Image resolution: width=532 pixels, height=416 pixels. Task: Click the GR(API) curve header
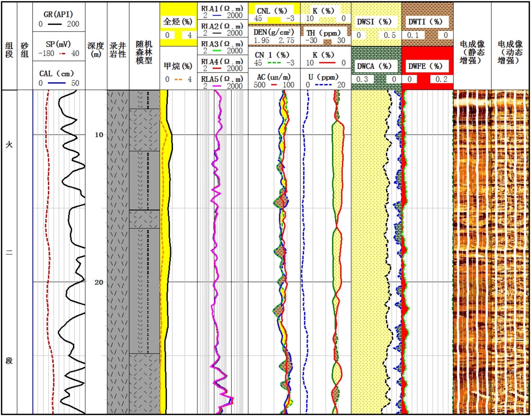(58, 14)
